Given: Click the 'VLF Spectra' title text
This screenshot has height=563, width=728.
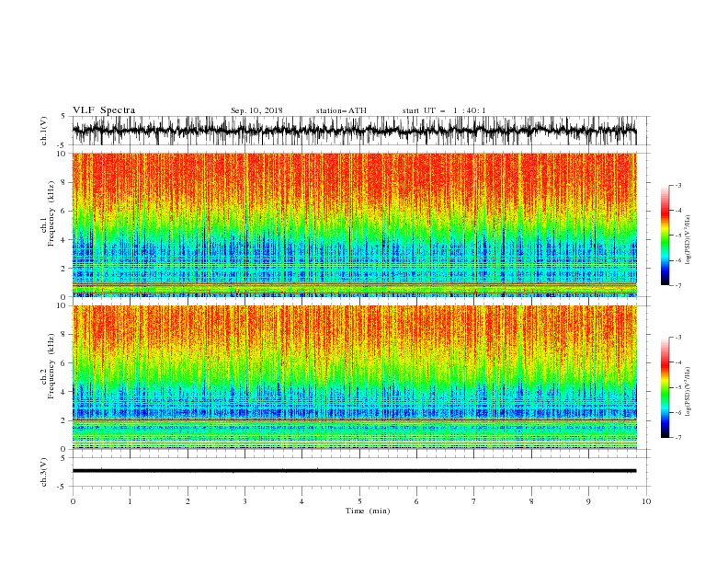Looking at the screenshot, I should (x=104, y=110).
